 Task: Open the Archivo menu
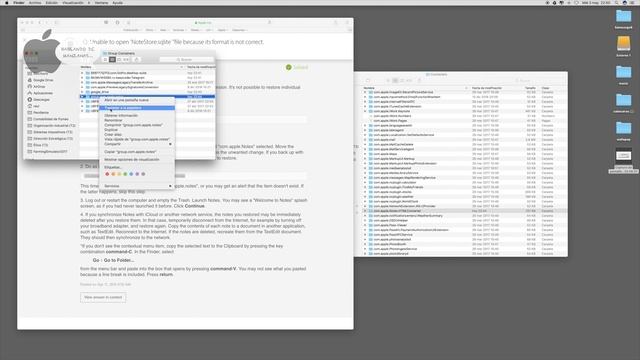[x=35, y=2]
